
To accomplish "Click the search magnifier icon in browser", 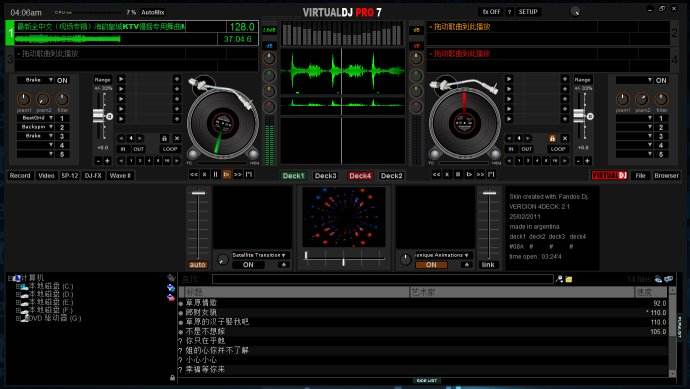I will pyautogui.click(x=559, y=279).
